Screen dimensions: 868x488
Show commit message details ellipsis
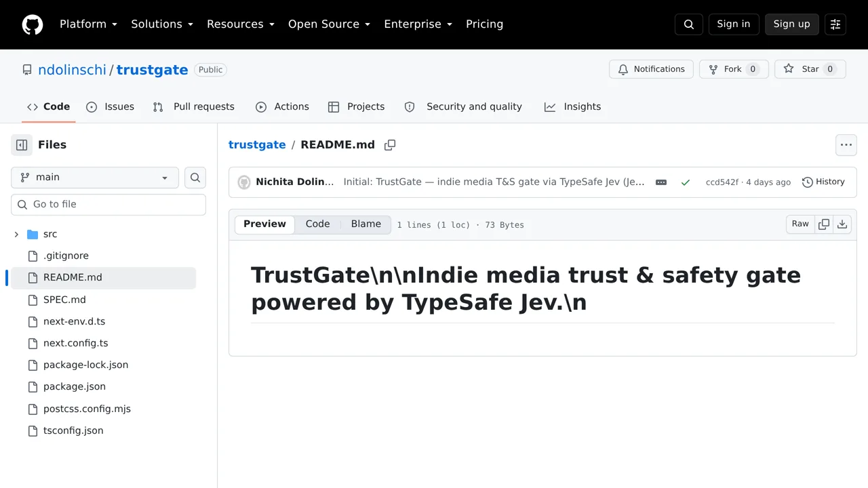pos(661,182)
